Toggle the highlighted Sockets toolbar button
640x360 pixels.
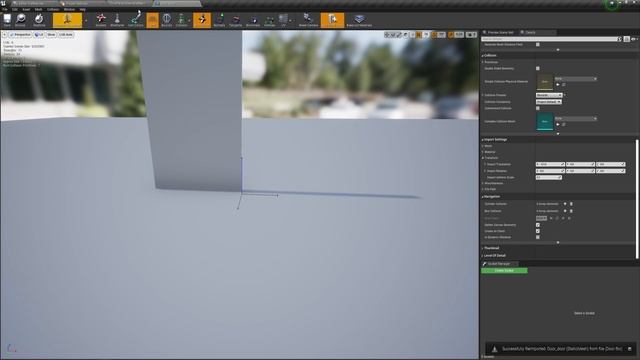pyautogui.click(x=67, y=20)
